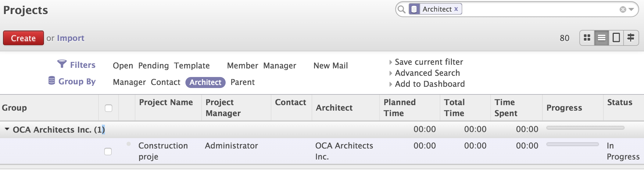Collapse the OCA Architects Inc. group

[7, 129]
